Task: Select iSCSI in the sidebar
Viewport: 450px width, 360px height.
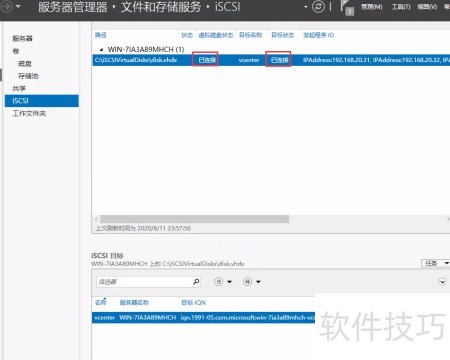Action: pos(42,101)
